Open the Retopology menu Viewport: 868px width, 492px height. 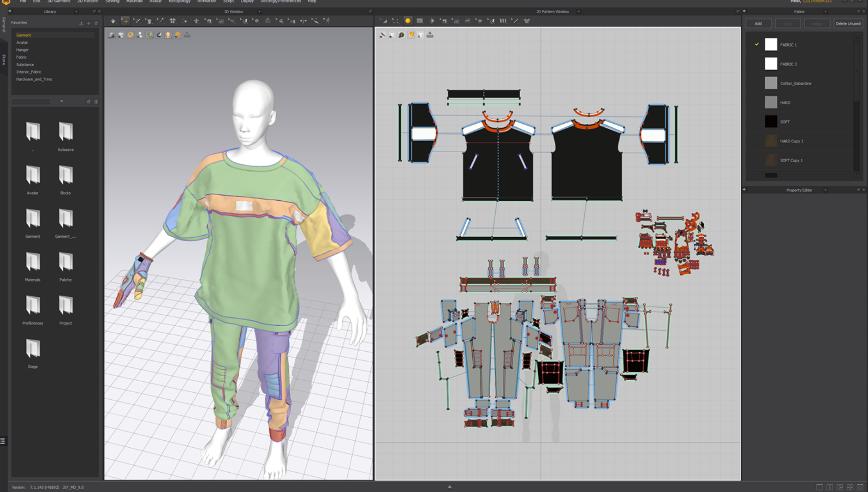click(179, 1)
